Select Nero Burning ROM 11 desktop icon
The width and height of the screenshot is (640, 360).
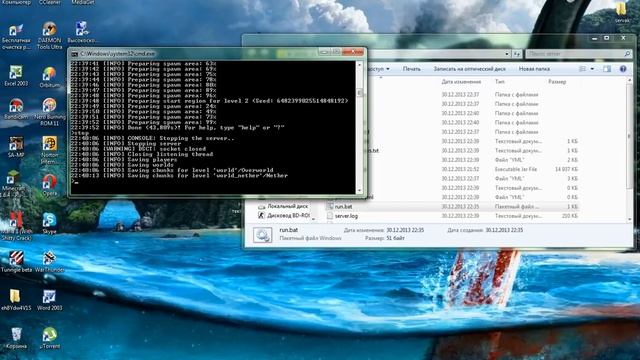pos(49,111)
